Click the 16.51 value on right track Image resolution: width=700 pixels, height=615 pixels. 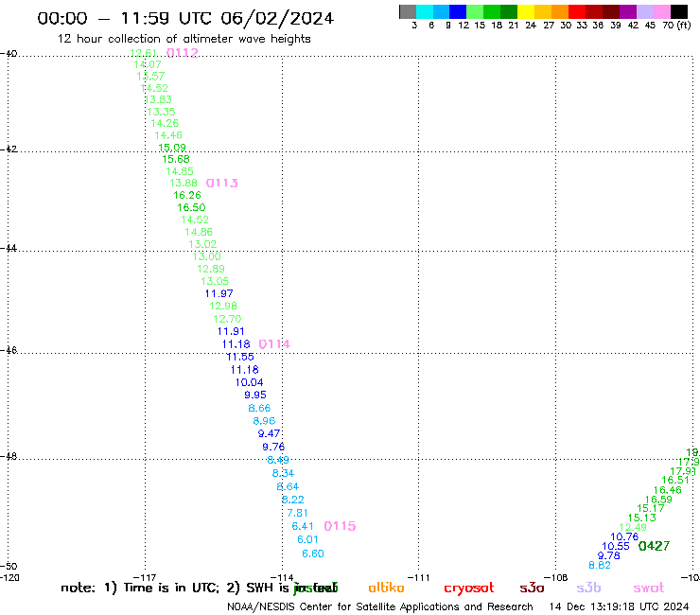click(675, 480)
